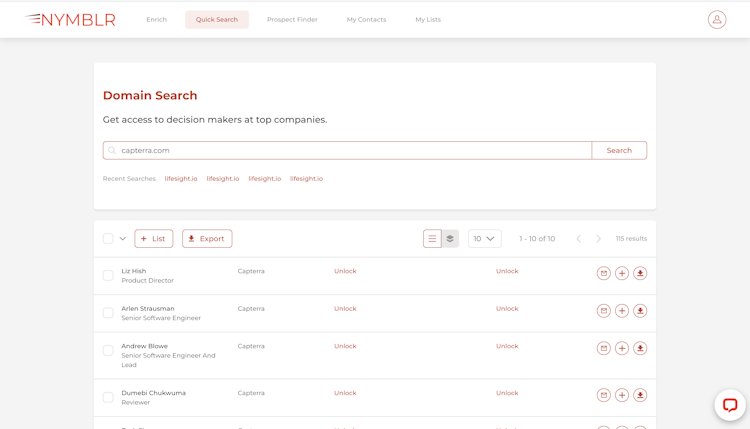Unlock first field for Liz Hish
Viewport: 750px width, 429px height.
tap(345, 271)
